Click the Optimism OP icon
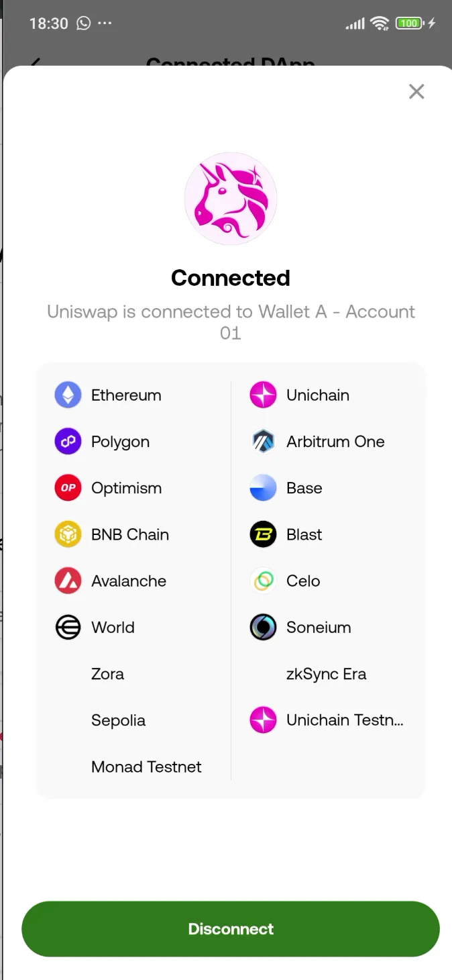 tap(67, 488)
